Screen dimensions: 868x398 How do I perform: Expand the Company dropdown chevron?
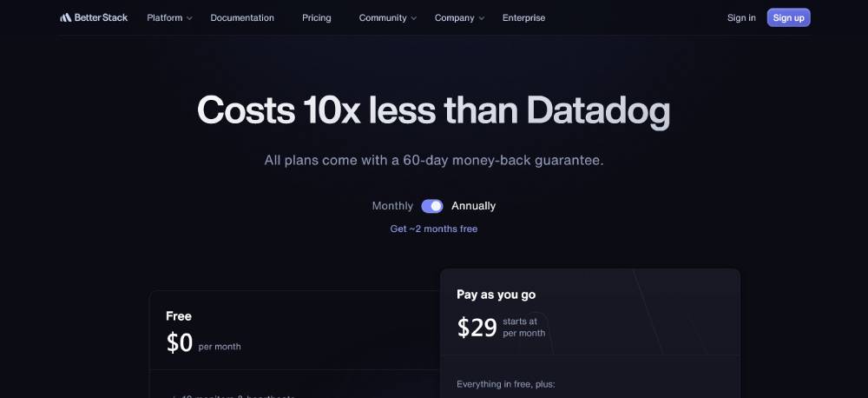pos(481,18)
